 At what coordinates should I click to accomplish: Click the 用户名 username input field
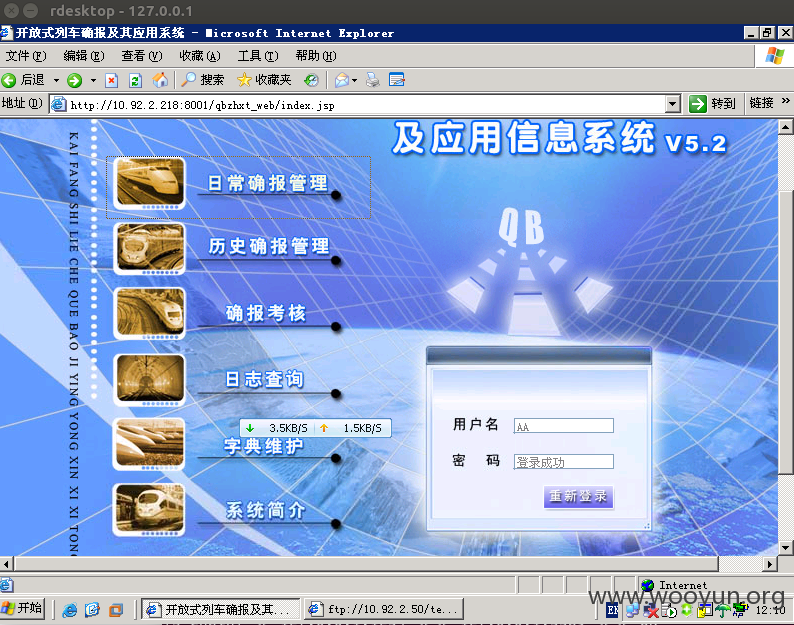click(564, 426)
